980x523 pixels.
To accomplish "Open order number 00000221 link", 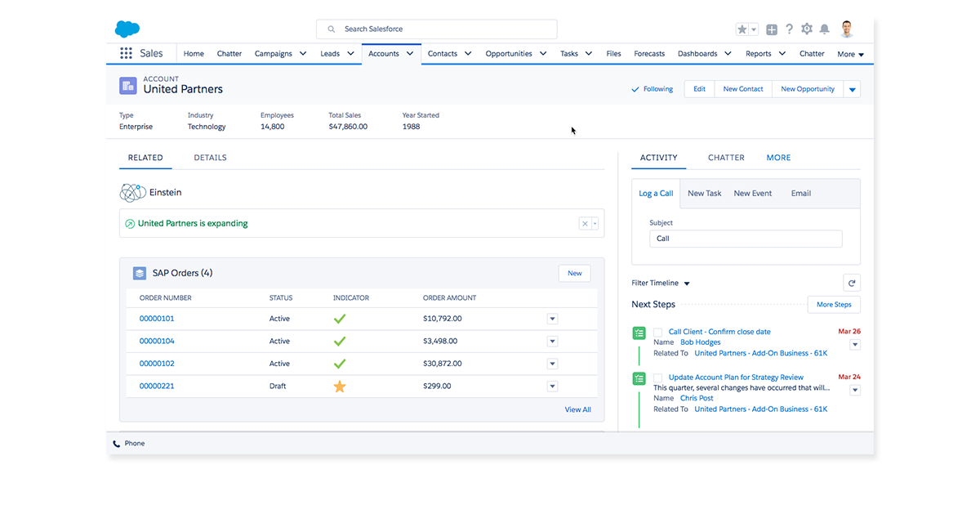I will (157, 387).
